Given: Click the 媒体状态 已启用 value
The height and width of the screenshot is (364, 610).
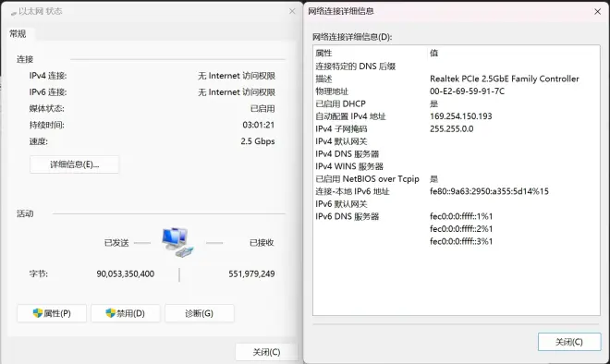Looking at the screenshot, I should (262, 108).
